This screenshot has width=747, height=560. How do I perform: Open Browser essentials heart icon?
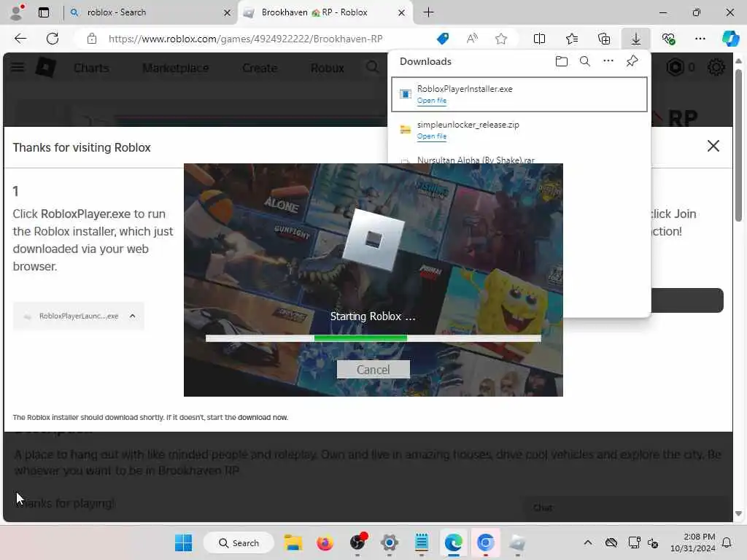point(668,39)
